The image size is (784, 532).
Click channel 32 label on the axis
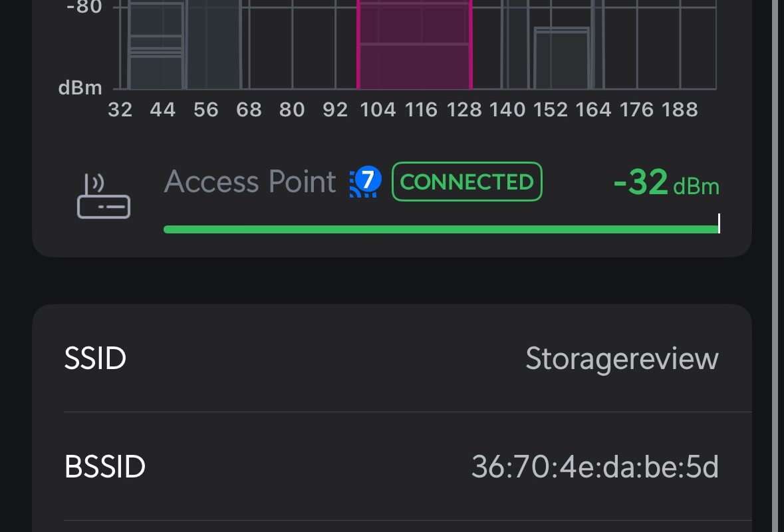[x=120, y=110]
